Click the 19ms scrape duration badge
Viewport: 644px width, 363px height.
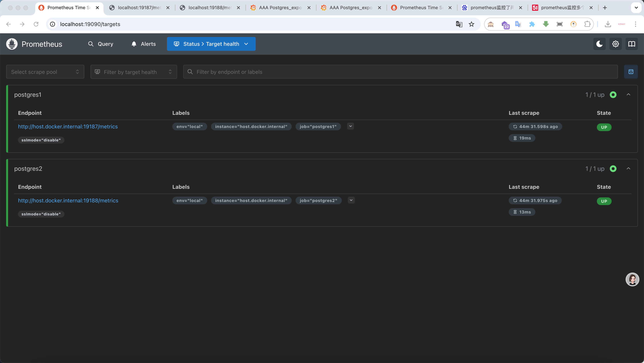point(522,138)
